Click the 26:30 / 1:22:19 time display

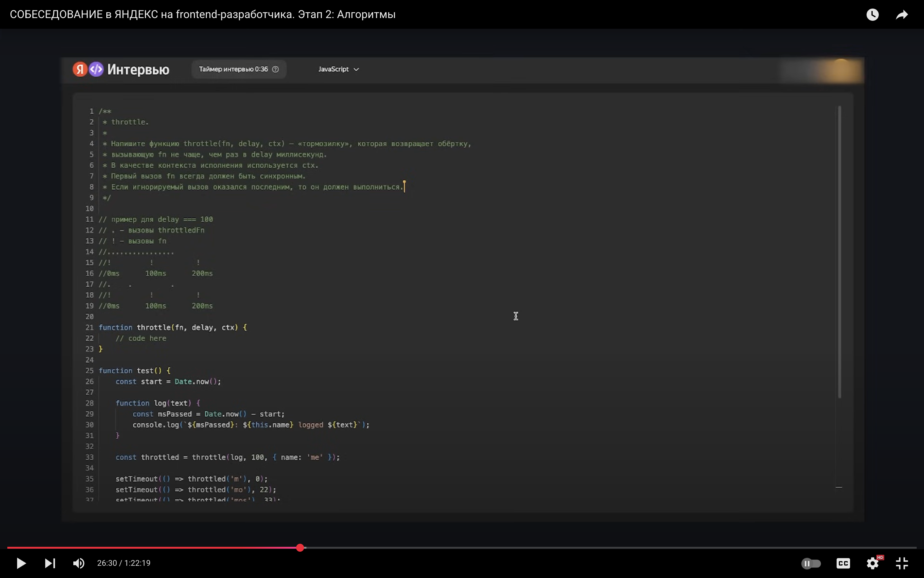point(124,563)
